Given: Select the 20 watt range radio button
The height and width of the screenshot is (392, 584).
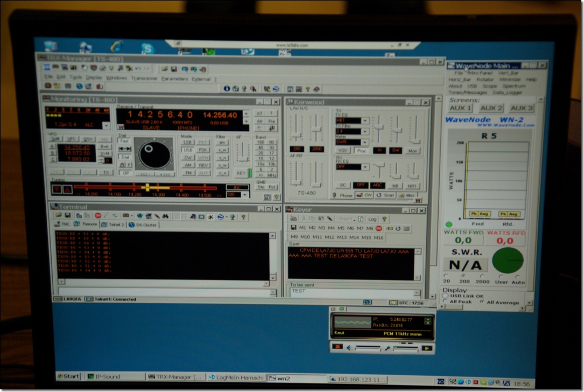Looking at the screenshot, I should coord(446,276).
